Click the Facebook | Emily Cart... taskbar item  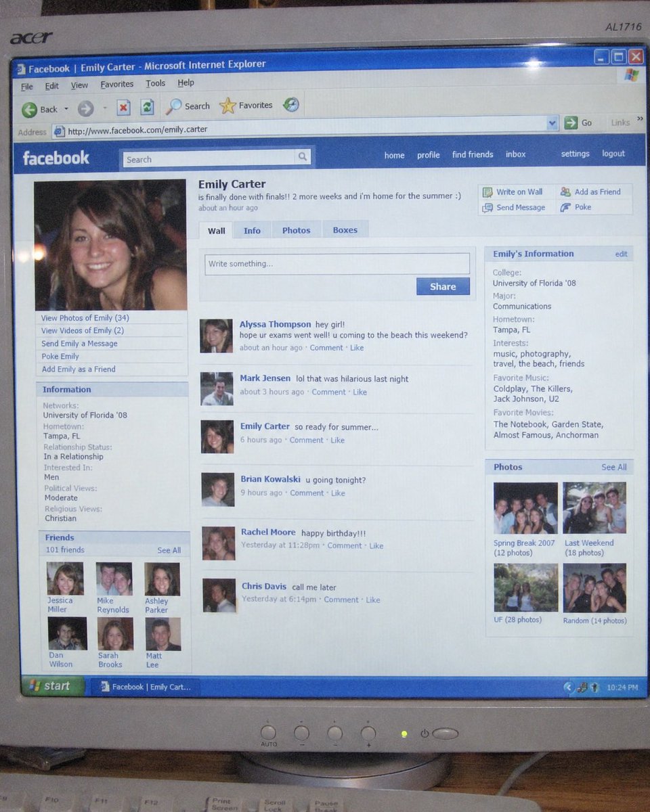144,687
